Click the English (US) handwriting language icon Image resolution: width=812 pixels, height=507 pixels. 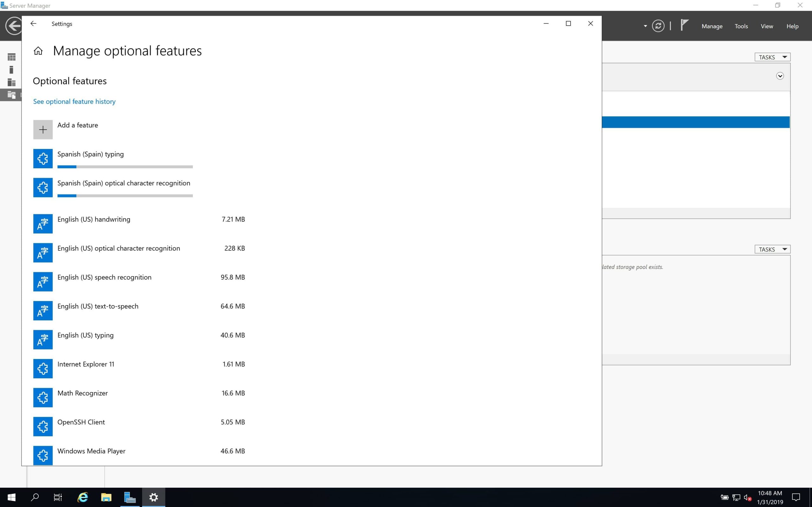pos(43,224)
